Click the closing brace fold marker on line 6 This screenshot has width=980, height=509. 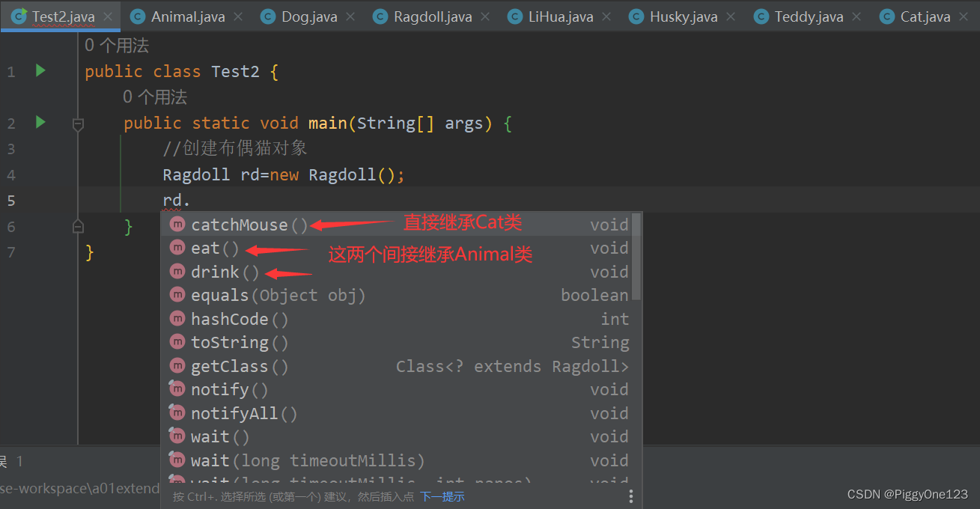pos(78,225)
